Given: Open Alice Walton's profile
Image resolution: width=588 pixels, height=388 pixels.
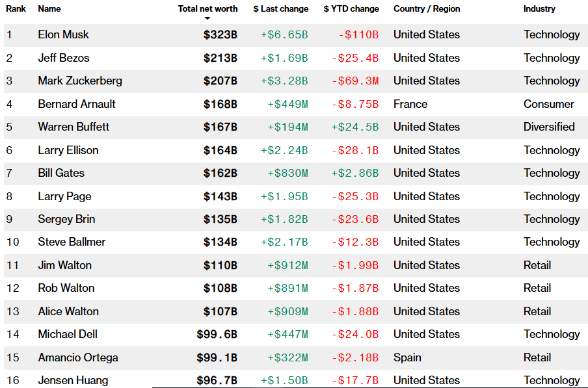Looking at the screenshot, I should pos(68,311).
